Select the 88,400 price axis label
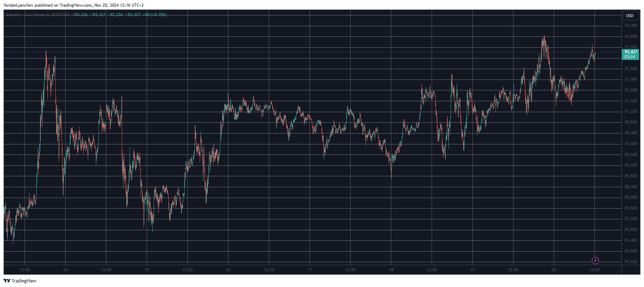644x287 pixels. click(x=631, y=187)
